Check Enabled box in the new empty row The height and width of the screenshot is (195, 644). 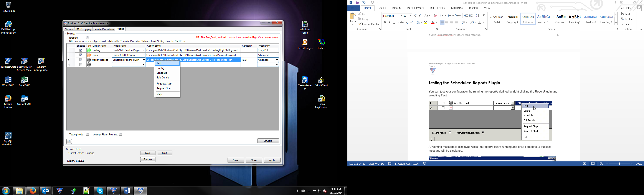(x=81, y=65)
